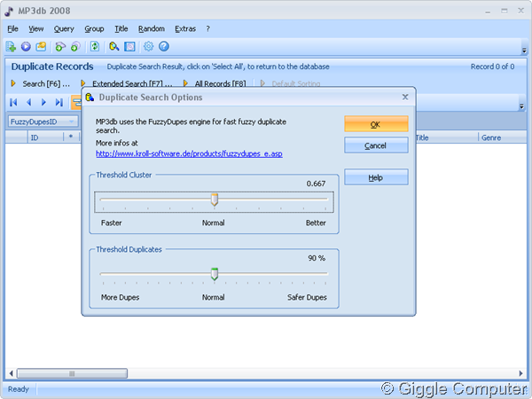The width and height of the screenshot is (532, 399).
Task: Click the asterisk column header
Action: click(x=71, y=137)
